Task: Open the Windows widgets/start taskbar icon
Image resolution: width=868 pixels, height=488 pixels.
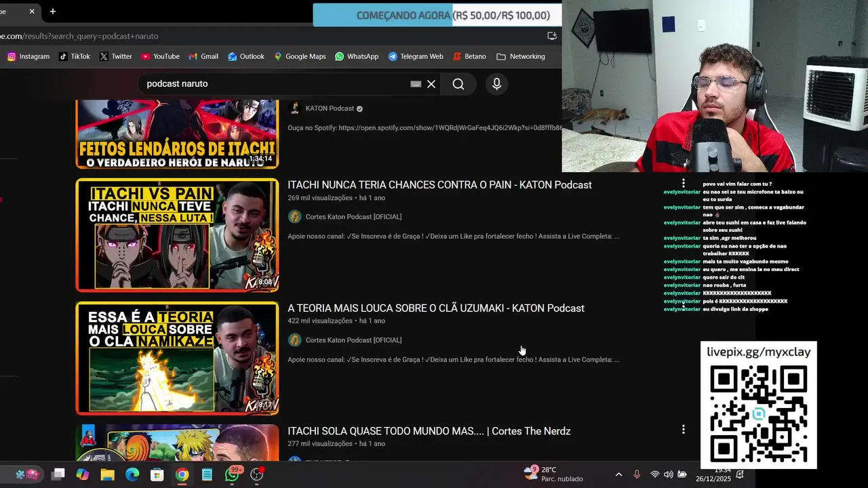Action: click(27, 474)
